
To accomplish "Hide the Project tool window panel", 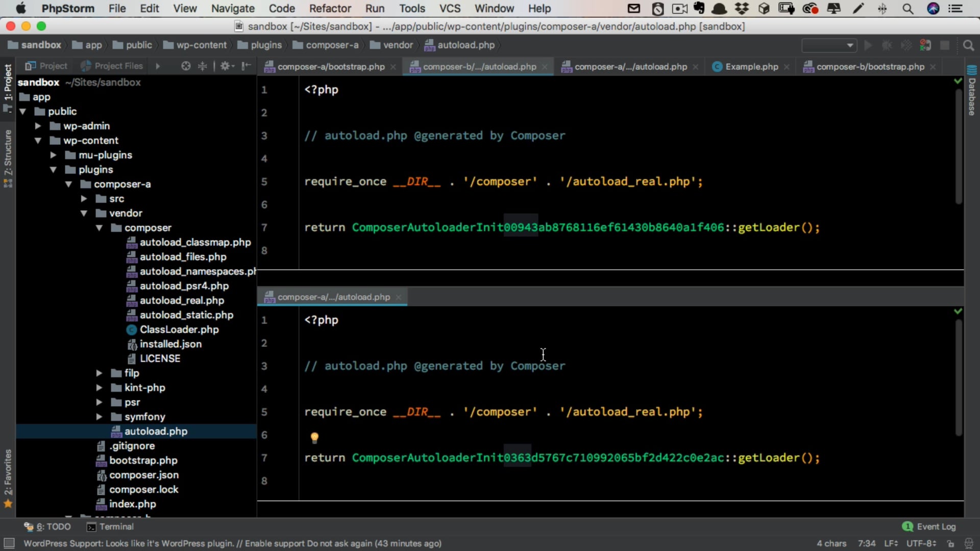I will (x=246, y=66).
